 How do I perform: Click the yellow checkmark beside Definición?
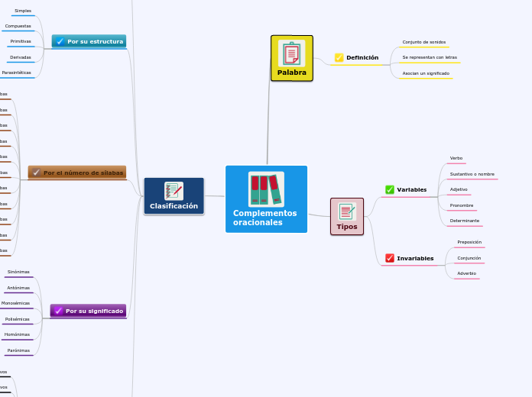(339, 57)
